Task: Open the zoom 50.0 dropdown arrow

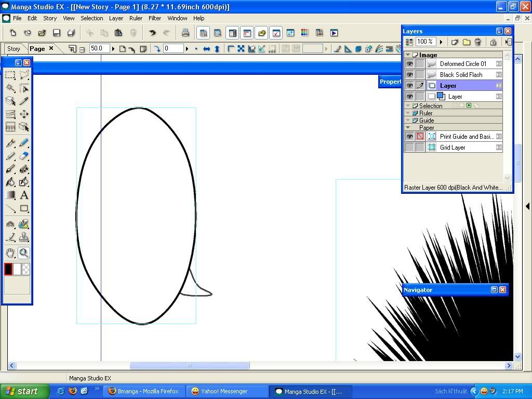Action: tap(113, 49)
